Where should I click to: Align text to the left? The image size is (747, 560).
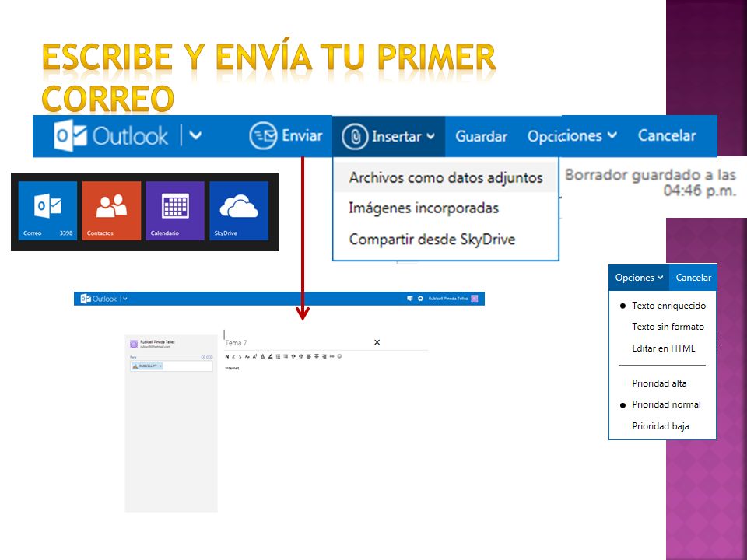(x=309, y=357)
